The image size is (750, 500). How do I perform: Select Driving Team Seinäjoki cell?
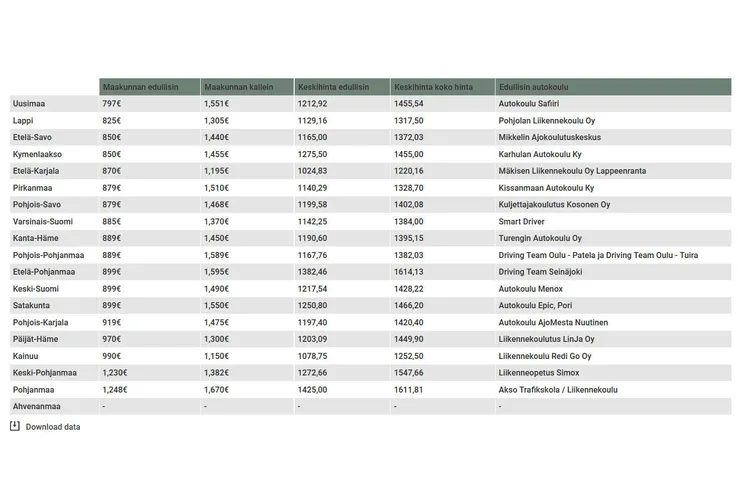pyautogui.click(x=540, y=272)
